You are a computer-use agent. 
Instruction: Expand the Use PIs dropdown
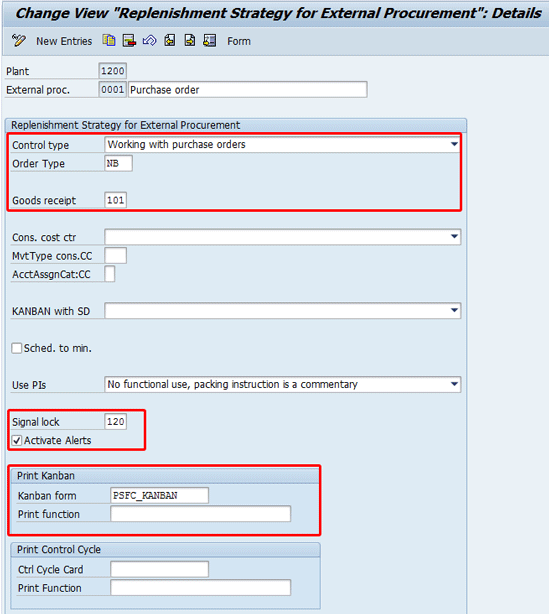pos(454,384)
